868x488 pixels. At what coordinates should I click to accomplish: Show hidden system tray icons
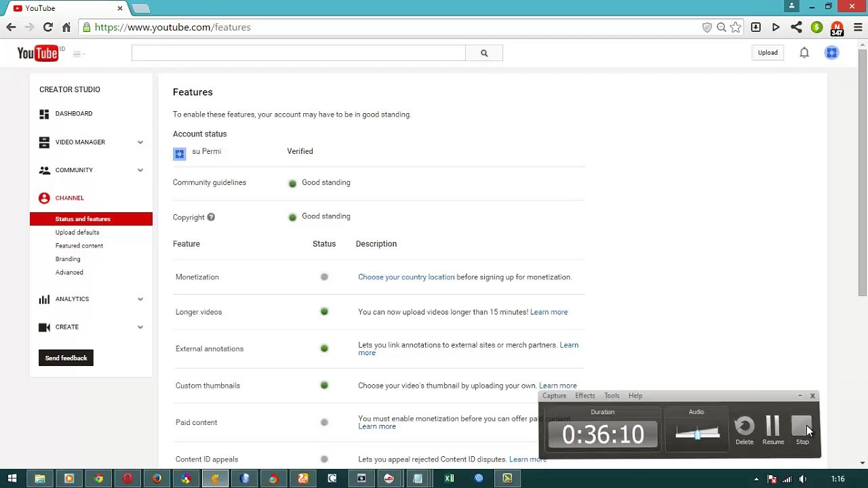coord(756,479)
